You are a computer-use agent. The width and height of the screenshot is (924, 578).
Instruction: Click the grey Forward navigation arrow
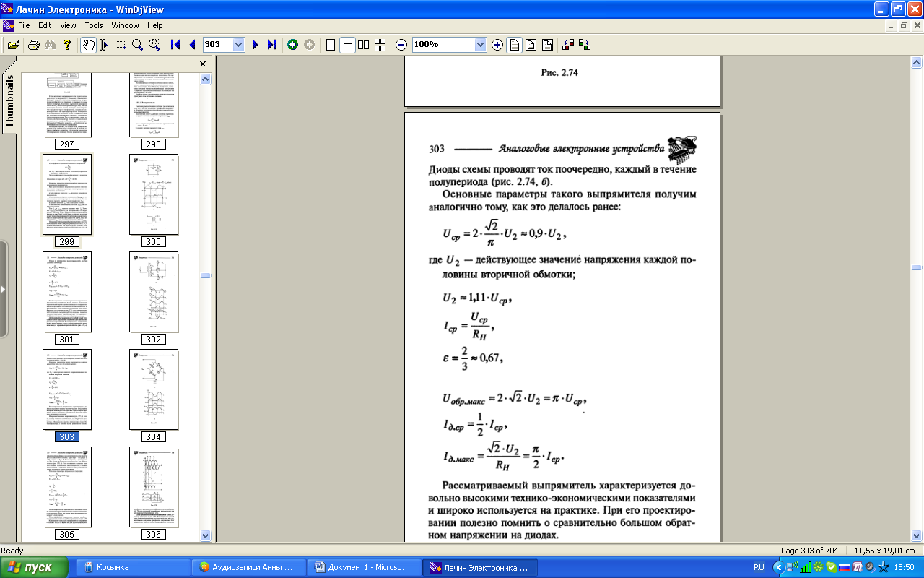coord(309,45)
